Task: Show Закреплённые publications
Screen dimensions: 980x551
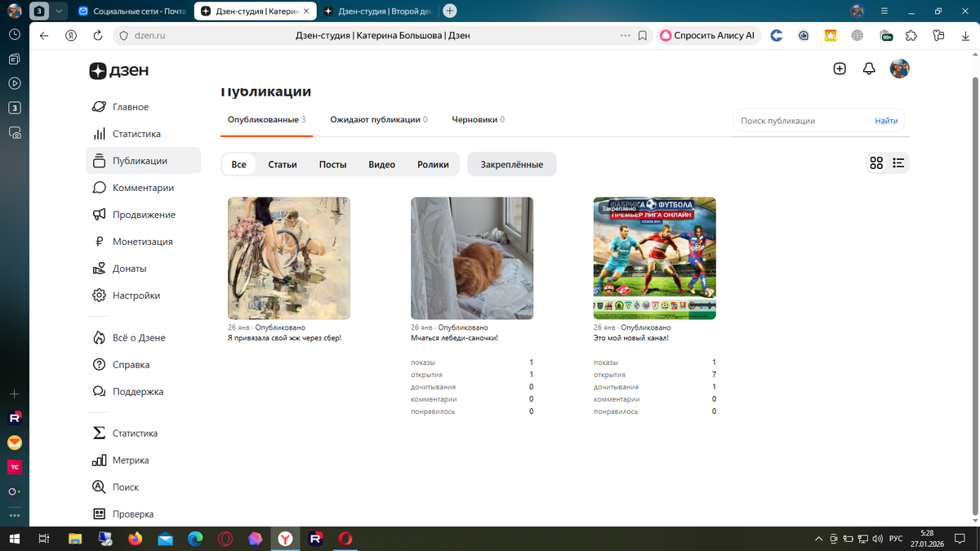Action: 511,164
